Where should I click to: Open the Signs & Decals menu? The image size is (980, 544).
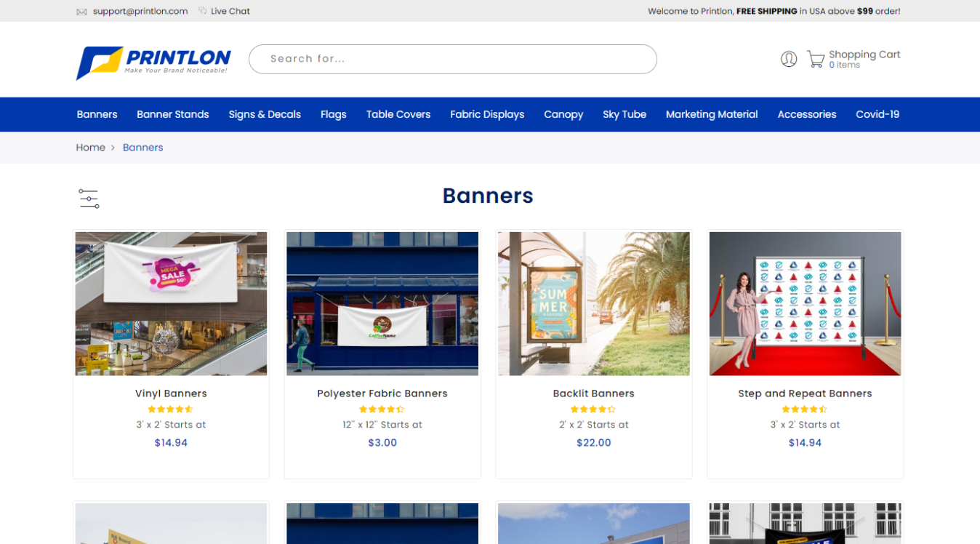pyautogui.click(x=265, y=114)
